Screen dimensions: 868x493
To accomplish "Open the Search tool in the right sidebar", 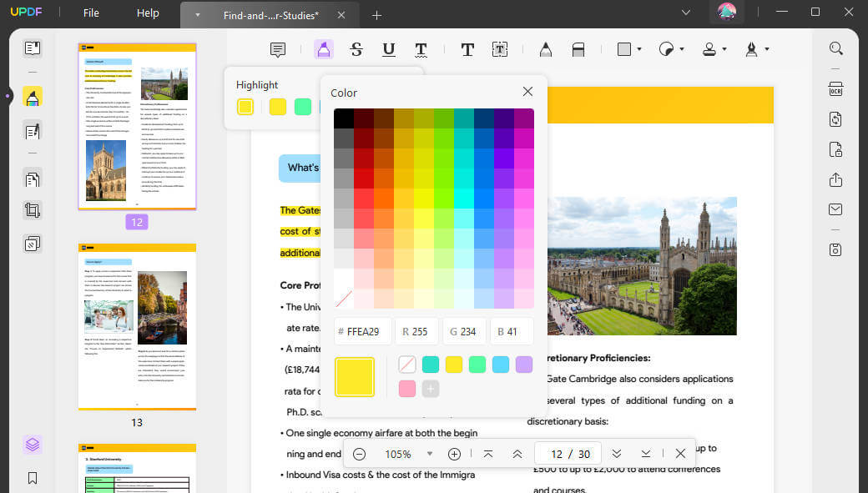I will [x=835, y=48].
